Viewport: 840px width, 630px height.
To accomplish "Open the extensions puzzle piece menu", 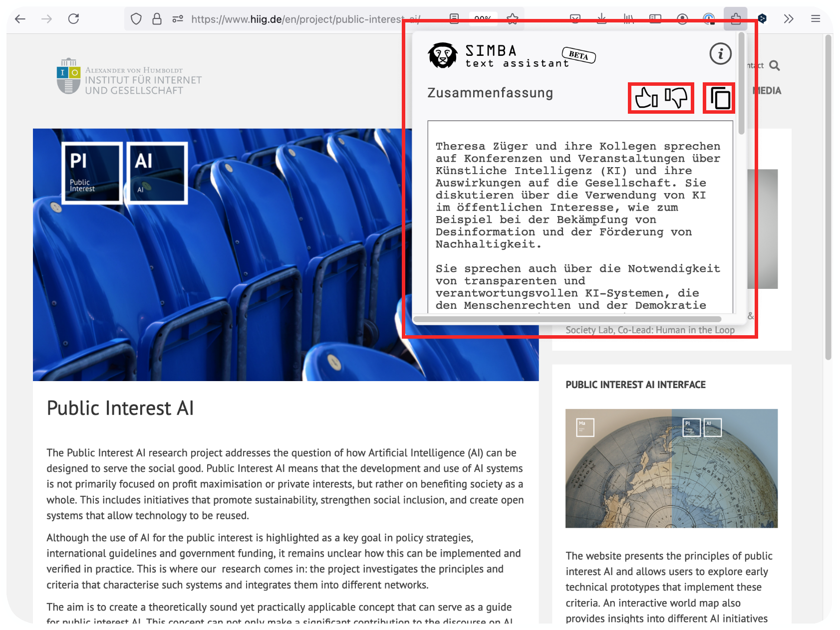I will pos(736,19).
